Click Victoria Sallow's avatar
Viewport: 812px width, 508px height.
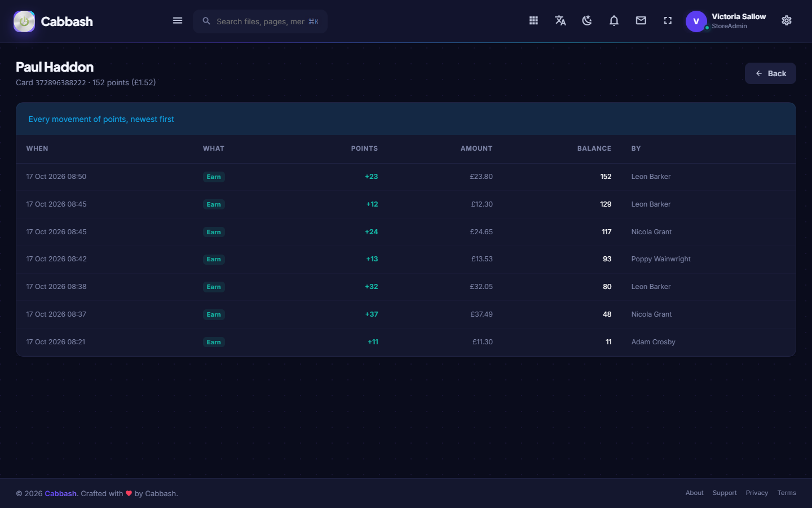click(x=696, y=21)
